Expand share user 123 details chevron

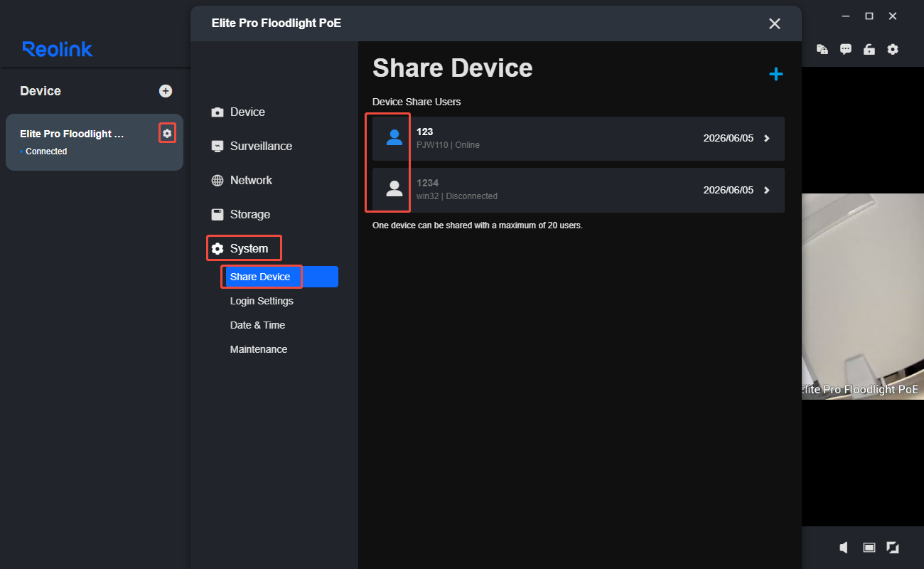tap(766, 139)
